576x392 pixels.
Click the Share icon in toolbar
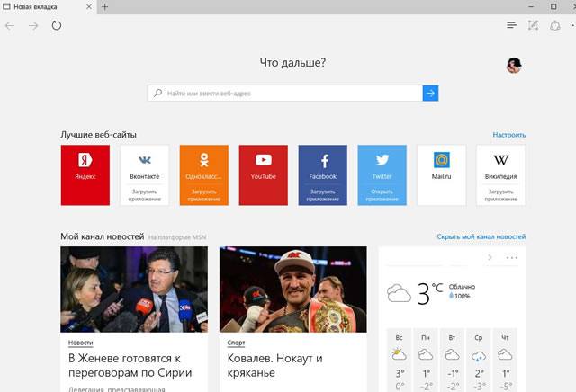(555, 25)
